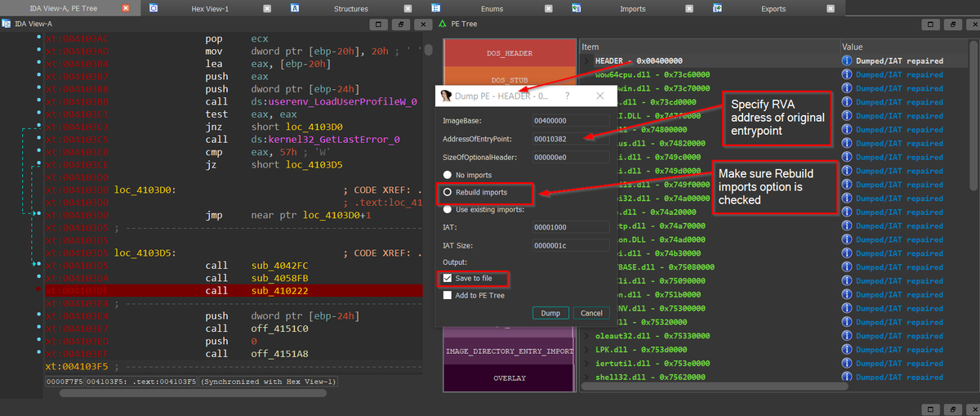Select the IMAGE_DIRECTORY_ENTRY_IMPORT block in PE map

click(510, 351)
